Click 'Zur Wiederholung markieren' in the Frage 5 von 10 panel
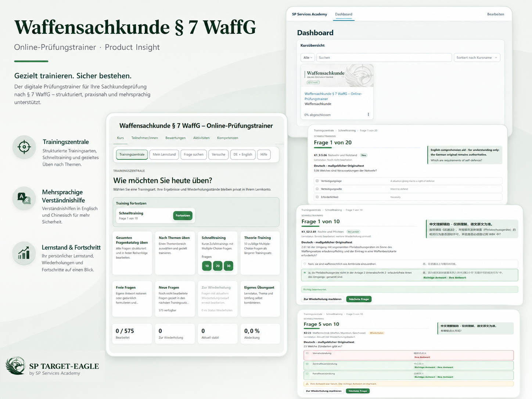Screen dimensions: 532x399 pyautogui.click(x=324, y=391)
